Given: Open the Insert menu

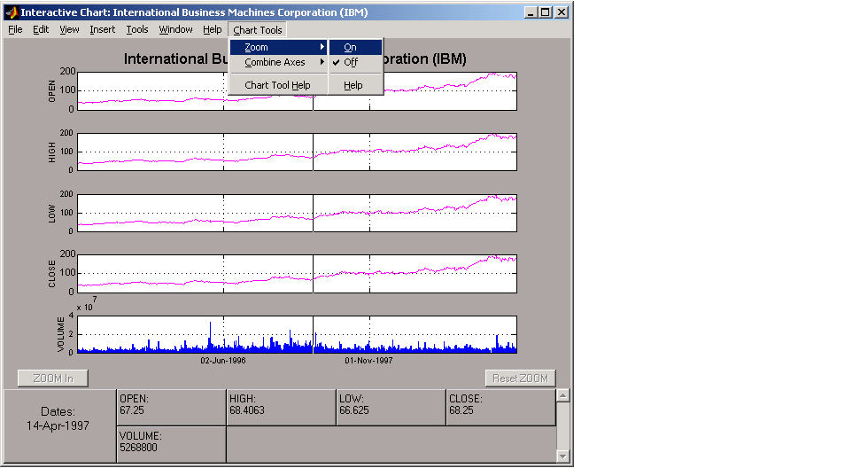Looking at the screenshot, I should [x=103, y=30].
